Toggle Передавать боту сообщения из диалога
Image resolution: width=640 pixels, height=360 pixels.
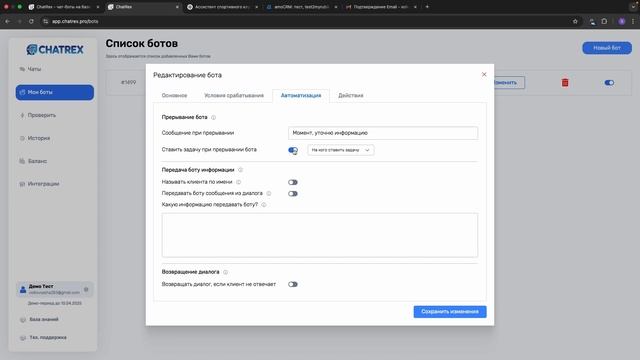pyautogui.click(x=293, y=194)
